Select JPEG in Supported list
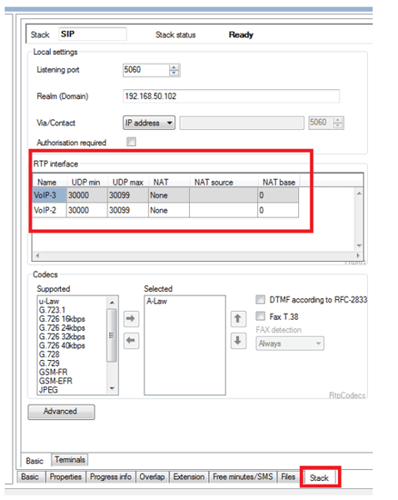The image size is (398, 500). [48, 390]
